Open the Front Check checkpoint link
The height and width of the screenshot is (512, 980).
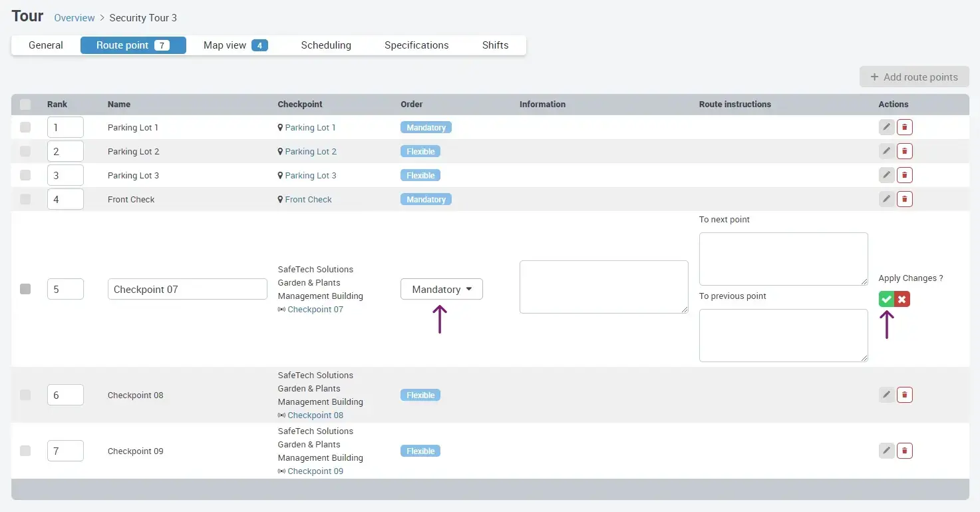click(x=308, y=199)
